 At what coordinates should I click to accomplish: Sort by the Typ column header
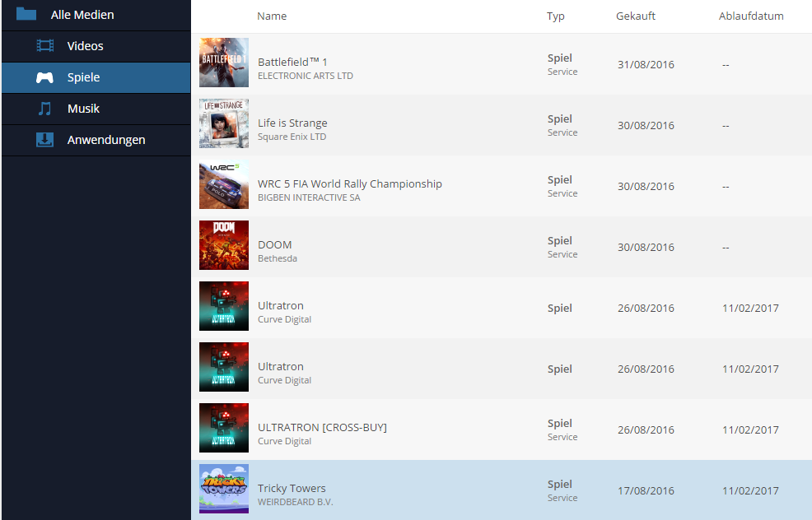(x=556, y=16)
